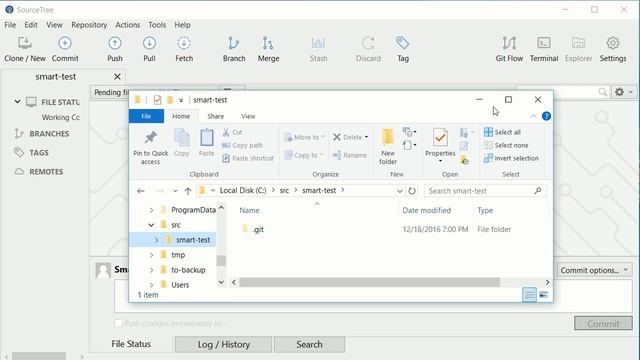Image resolution: width=640 pixels, height=360 pixels.
Task: Switch to Log / History tab
Action: [x=223, y=344]
